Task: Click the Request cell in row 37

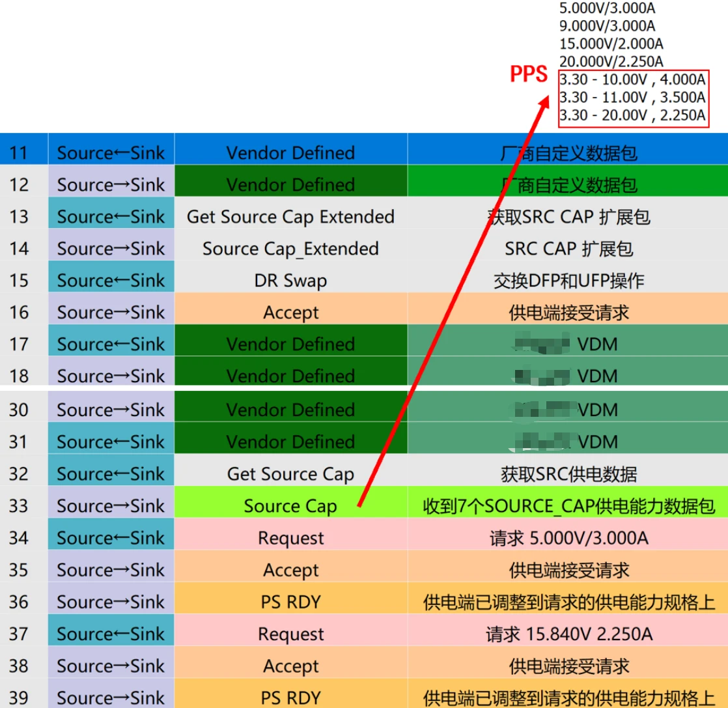Action: 290,634
